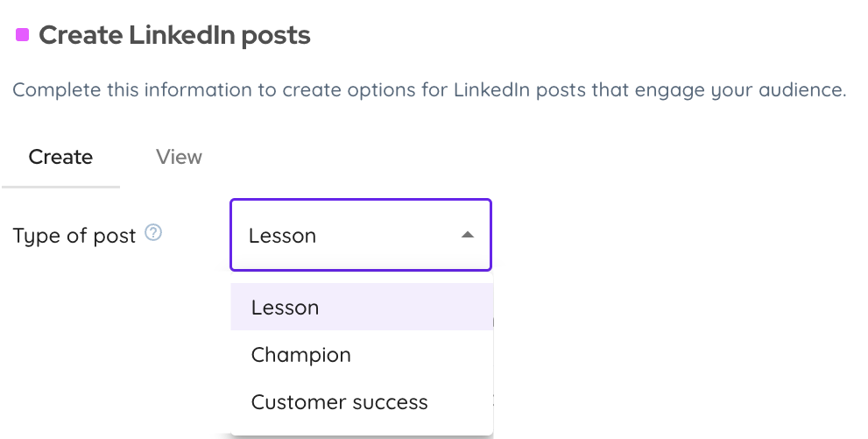The image size is (868, 439).
Task: Click the underline beneath the Create tab
Action: (60, 186)
